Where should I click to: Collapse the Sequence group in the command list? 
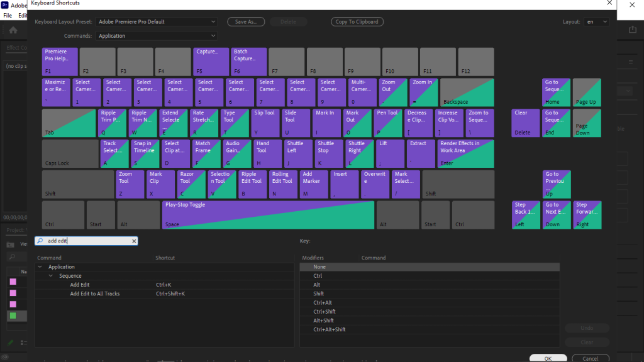pos(50,275)
